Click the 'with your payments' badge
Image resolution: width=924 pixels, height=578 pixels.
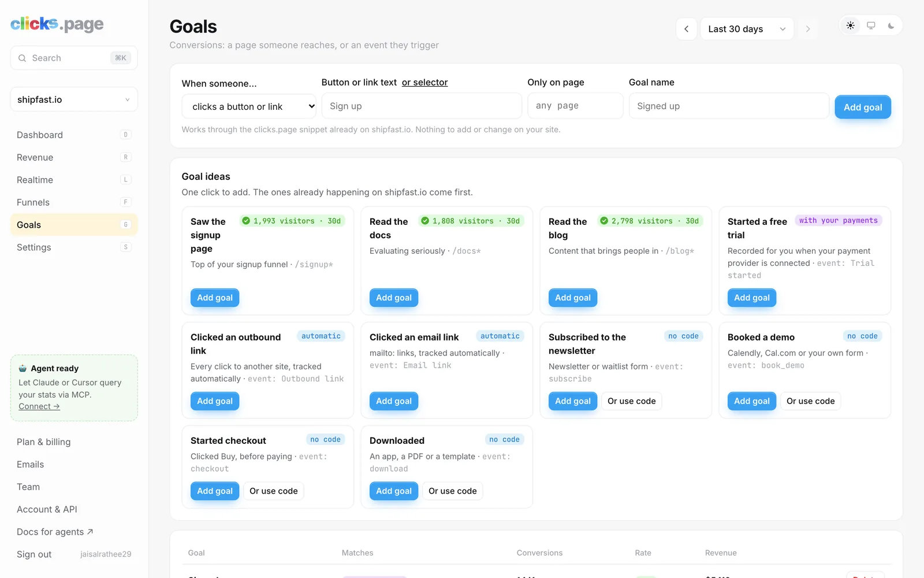tap(839, 220)
